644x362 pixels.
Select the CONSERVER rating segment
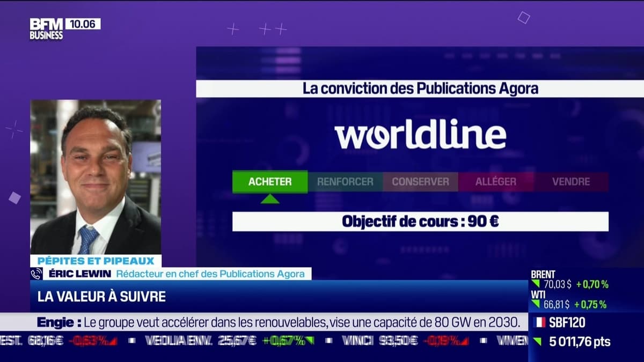(x=420, y=182)
